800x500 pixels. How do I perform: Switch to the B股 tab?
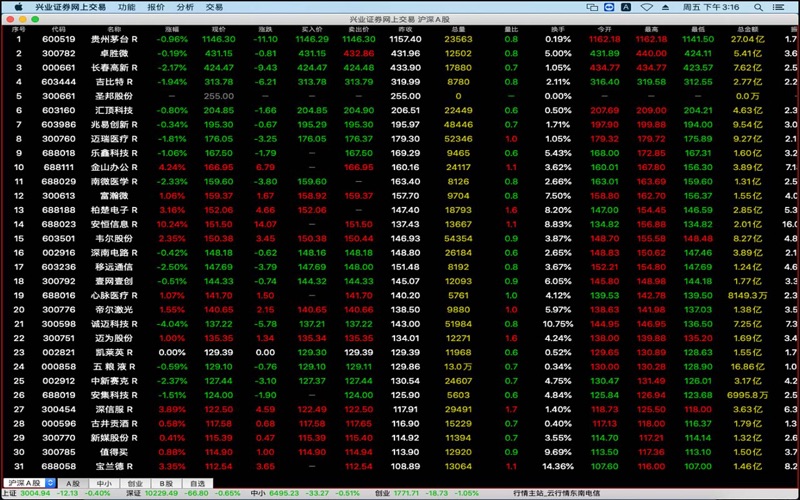pyautogui.click(x=166, y=483)
